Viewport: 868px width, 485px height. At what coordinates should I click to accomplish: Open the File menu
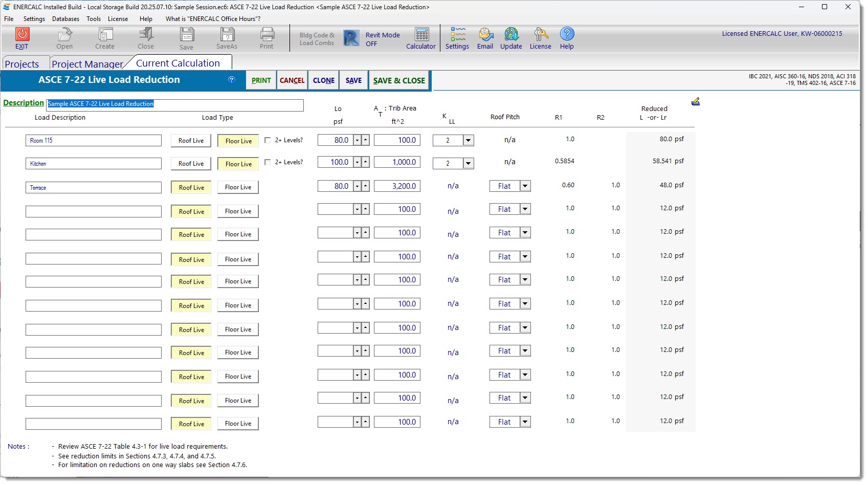(9, 19)
